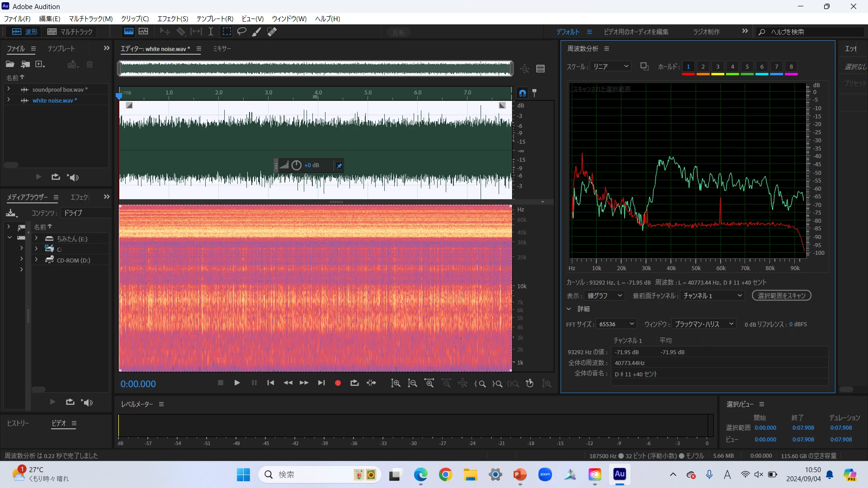Select the Paintbrush Selection tool
The width and height of the screenshot is (868, 488).
(256, 32)
